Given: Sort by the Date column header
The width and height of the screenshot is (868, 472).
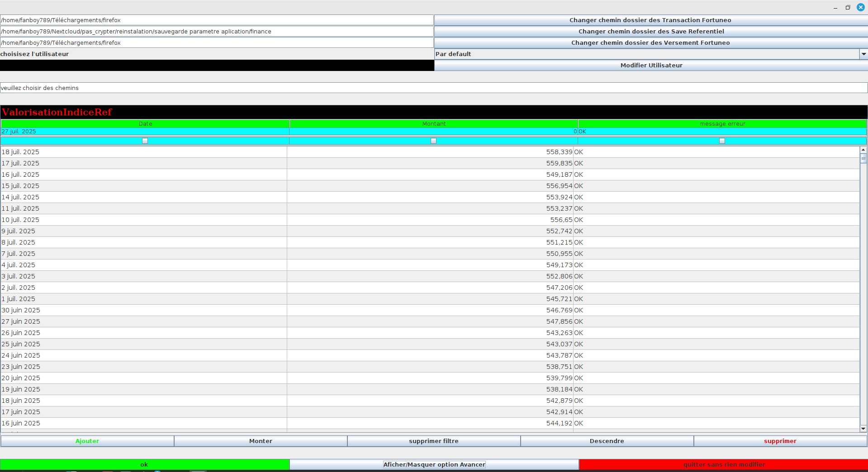Looking at the screenshot, I should click(x=145, y=124).
